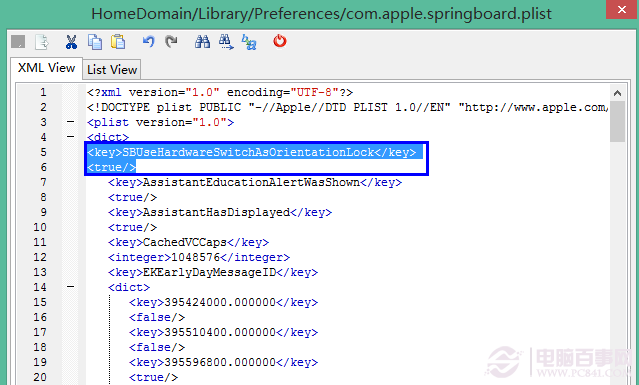Image resolution: width=639 pixels, height=385 pixels.
Task: Switch to the XML View tab
Action: [x=46, y=68]
